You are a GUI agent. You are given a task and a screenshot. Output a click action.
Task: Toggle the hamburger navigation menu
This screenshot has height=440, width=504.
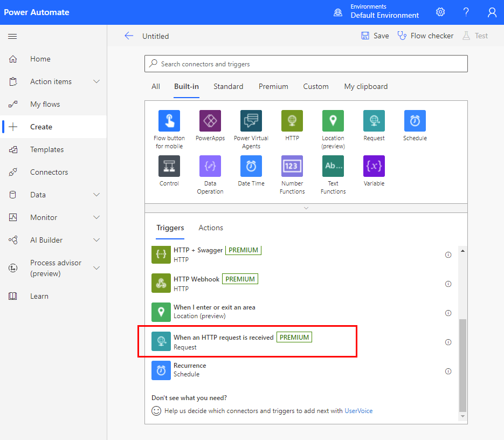click(x=12, y=36)
